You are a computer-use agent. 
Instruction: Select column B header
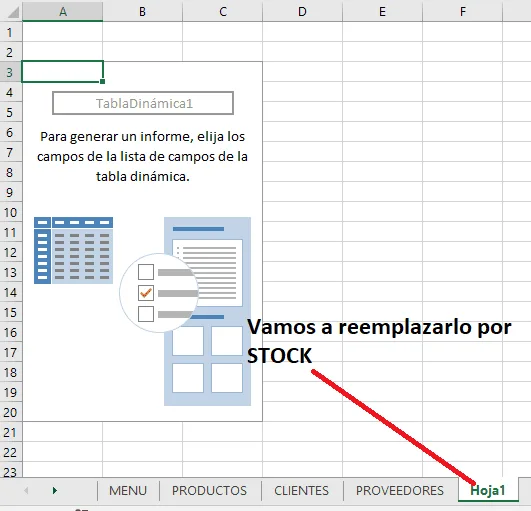(143, 11)
